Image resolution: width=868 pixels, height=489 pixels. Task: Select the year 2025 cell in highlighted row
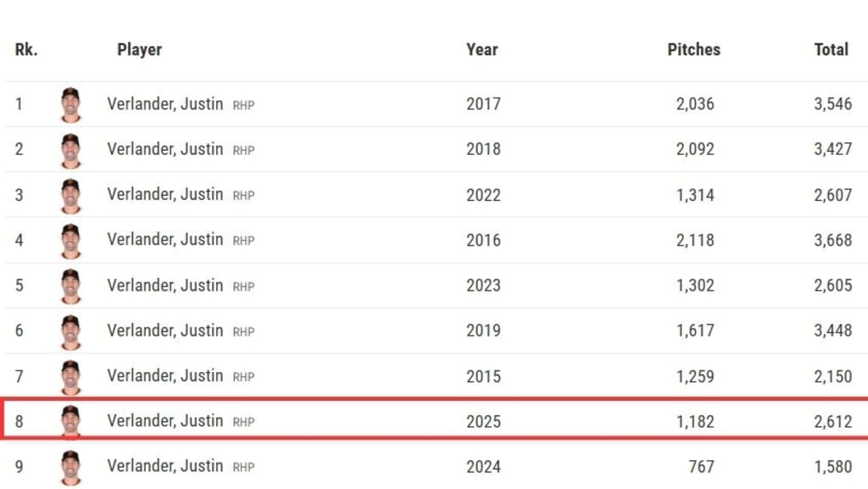click(483, 421)
